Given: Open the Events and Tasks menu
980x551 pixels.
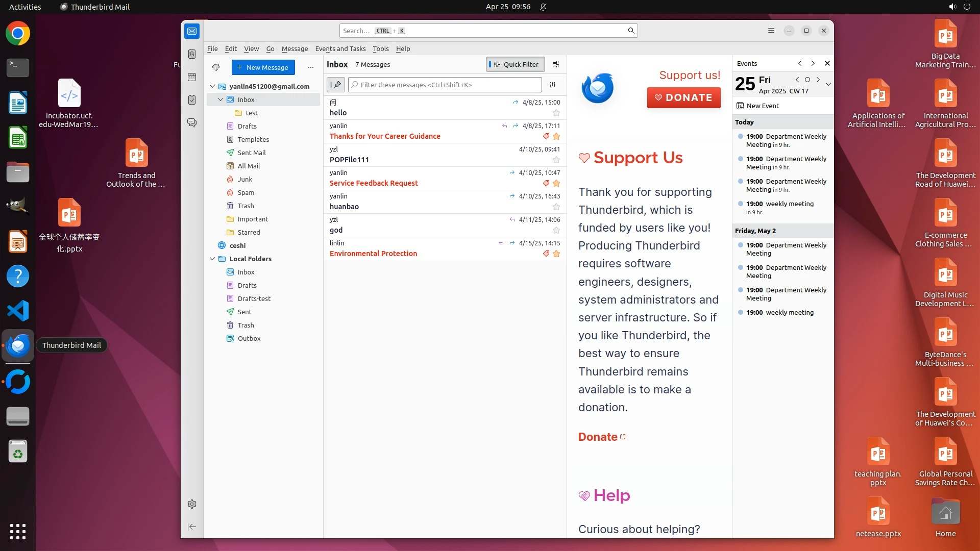Looking at the screenshot, I should coord(340,48).
